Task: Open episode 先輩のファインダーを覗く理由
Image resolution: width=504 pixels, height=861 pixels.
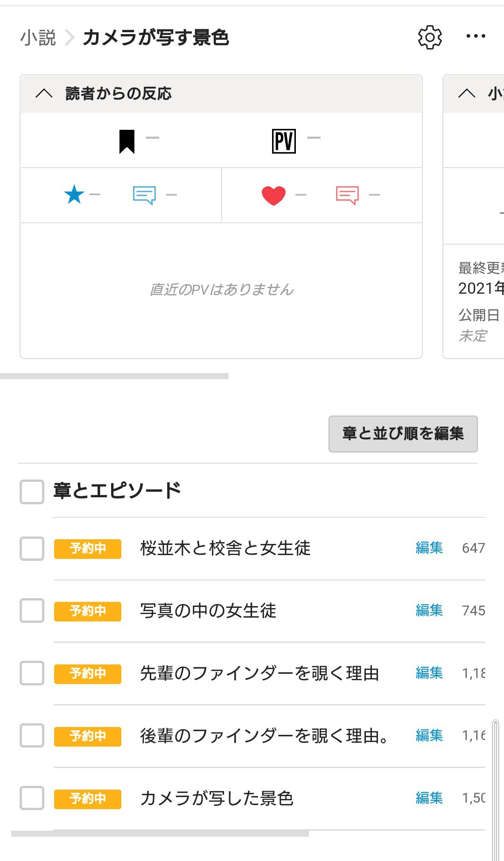Action: [259, 673]
